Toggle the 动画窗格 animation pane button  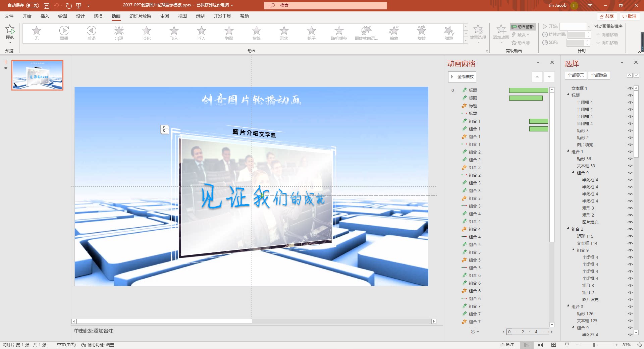pos(523,26)
